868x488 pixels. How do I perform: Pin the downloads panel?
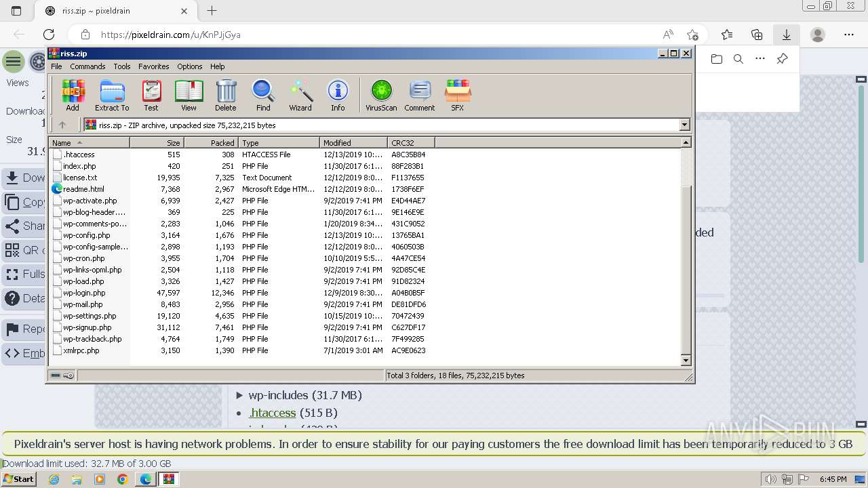tap(782, 59)
